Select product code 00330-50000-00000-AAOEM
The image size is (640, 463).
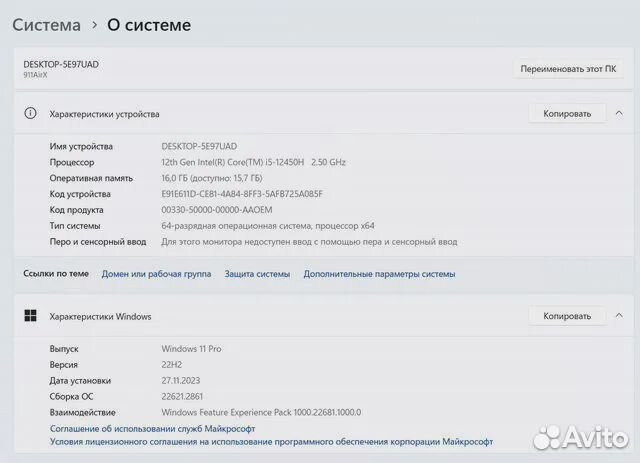pyautogui.click(x=217, y=210)
